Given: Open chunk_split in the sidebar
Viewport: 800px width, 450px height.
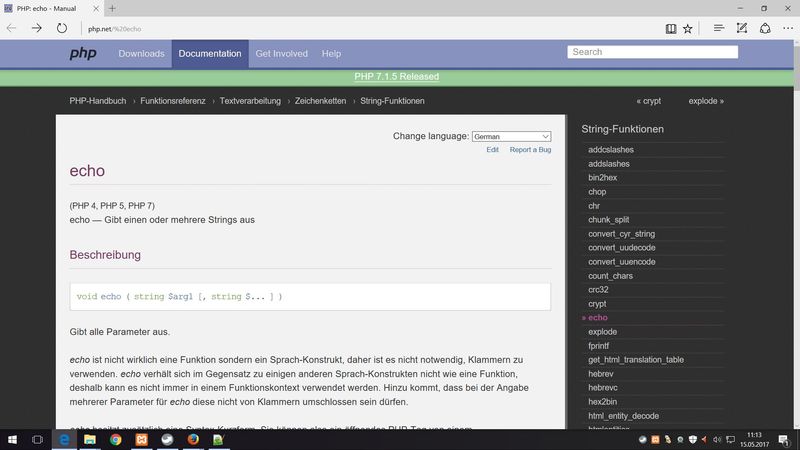Looking at the screenshot, I should tap(609, 219).
